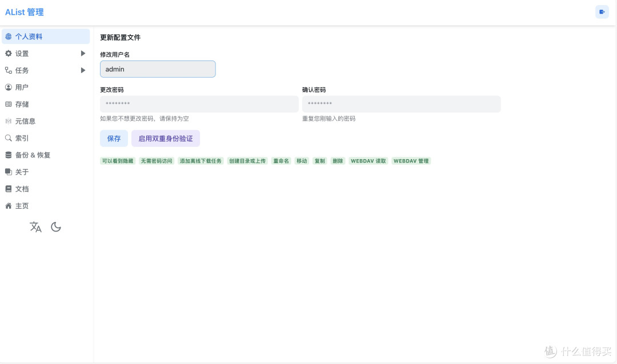Viewport: 617px width, 364px height.
Task: Go to 主页 from sidebar
Action: [46, 205]
